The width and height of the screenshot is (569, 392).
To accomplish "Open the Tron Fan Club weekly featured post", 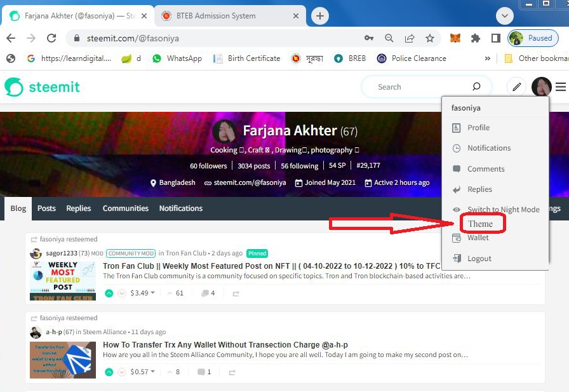I will tap(271, 266).
